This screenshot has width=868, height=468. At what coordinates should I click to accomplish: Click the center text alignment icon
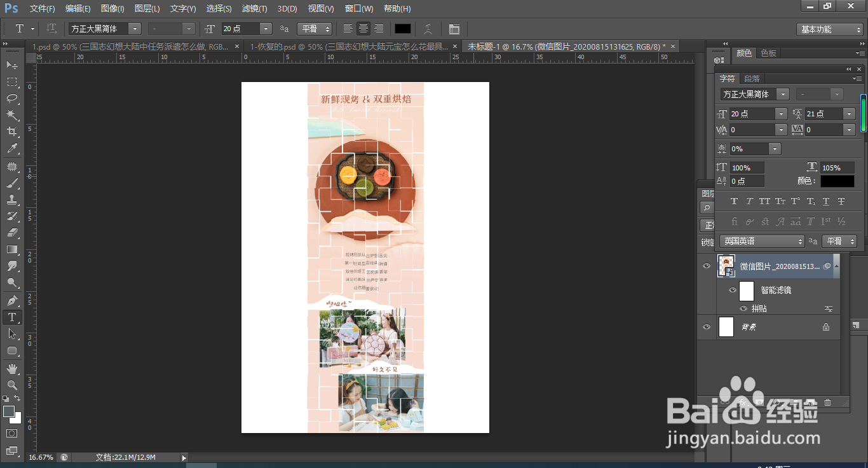pyautogui.click(x=363, y=29)
